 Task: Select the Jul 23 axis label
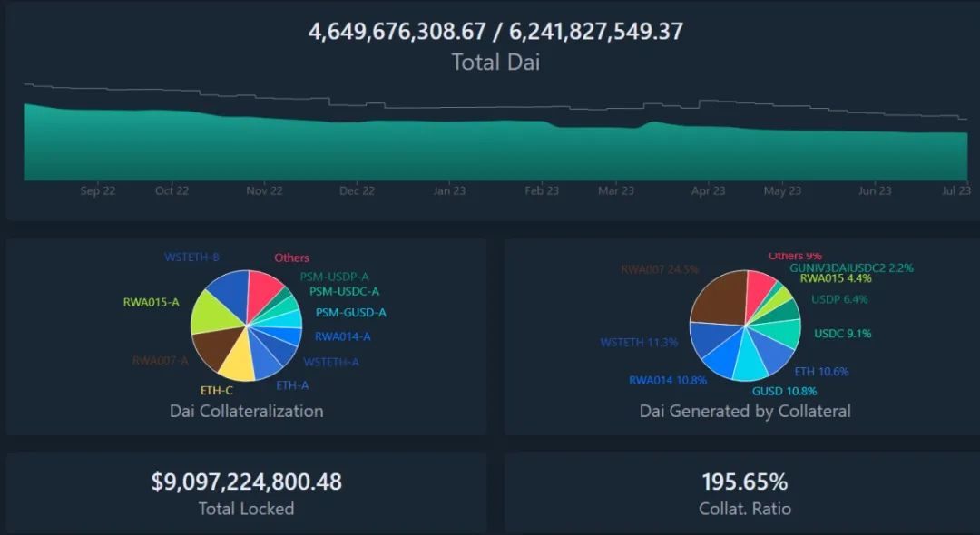[956, 191]
